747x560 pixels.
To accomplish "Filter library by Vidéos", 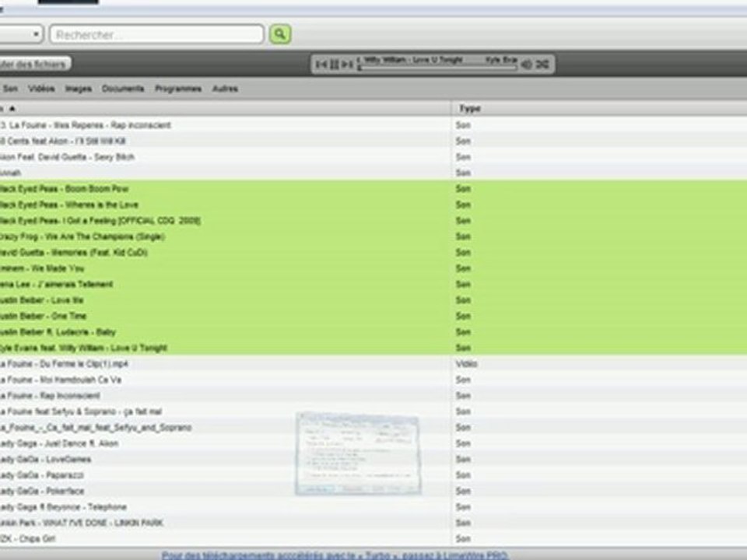I will pyautogui.click(x=41, y=89).
